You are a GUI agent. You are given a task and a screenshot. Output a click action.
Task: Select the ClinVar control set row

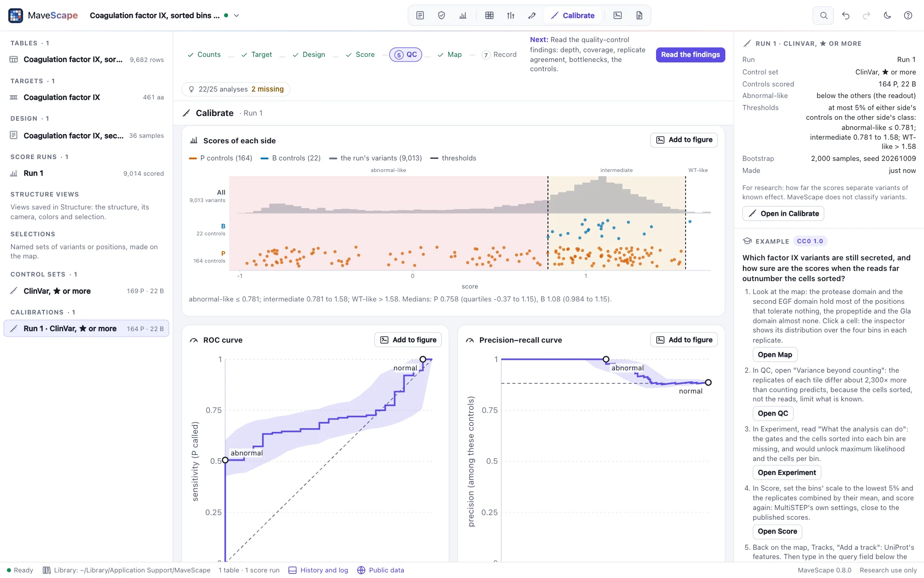86,291
